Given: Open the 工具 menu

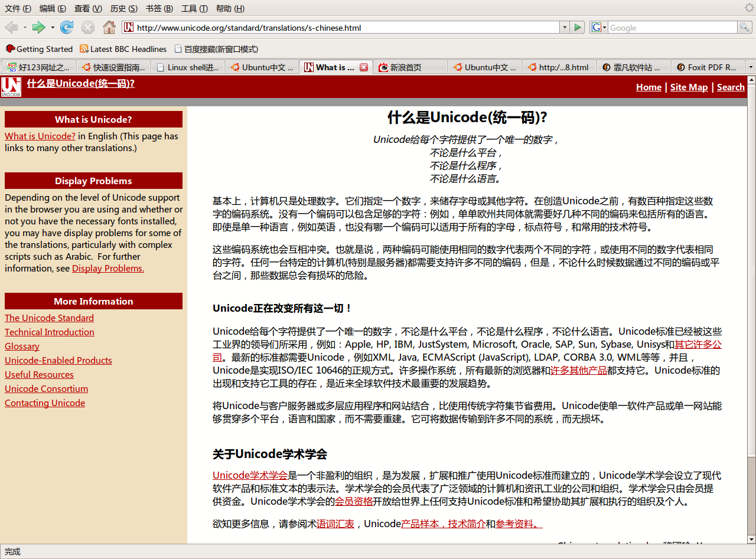Looking at the screenshot, I should [194, 8].
